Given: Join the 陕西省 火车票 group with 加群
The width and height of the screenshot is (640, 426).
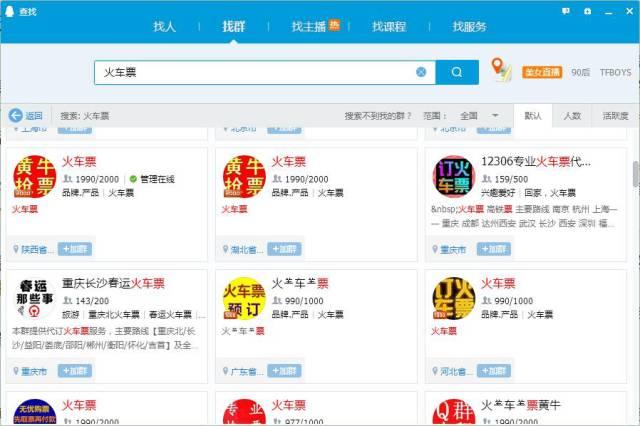Looking at the screenshot, I should coord(75,249).
